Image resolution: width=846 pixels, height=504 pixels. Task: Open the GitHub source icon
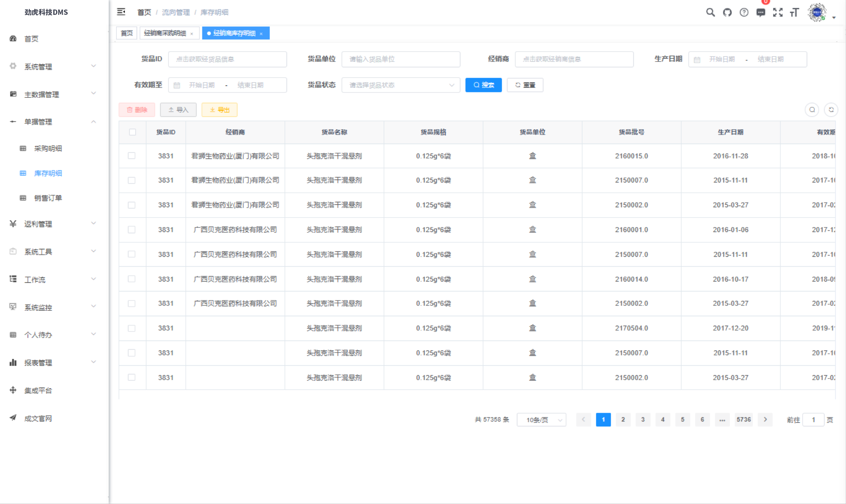(x=727, y=12)
